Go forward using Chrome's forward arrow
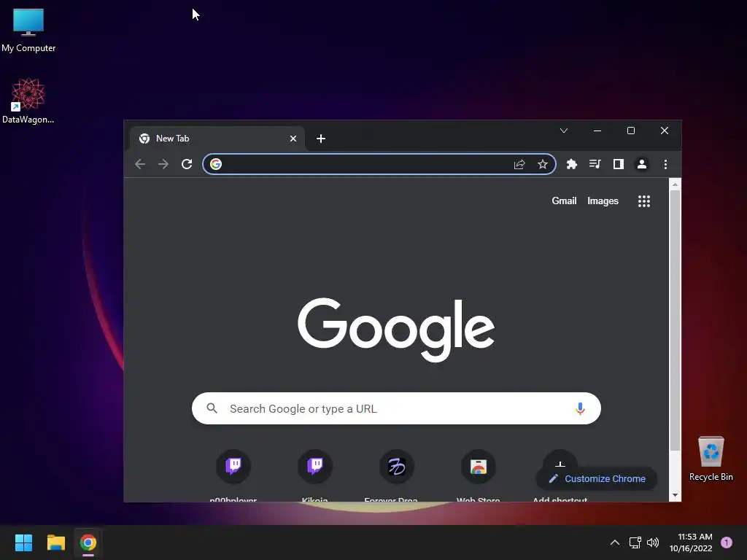The width and height of the screenshot is (747, 560). [x=163, y=164]
